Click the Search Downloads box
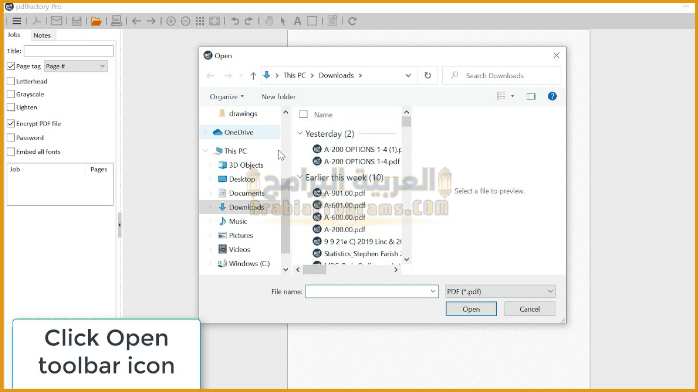This screenshot has width=698, height=392. point(502,76)
